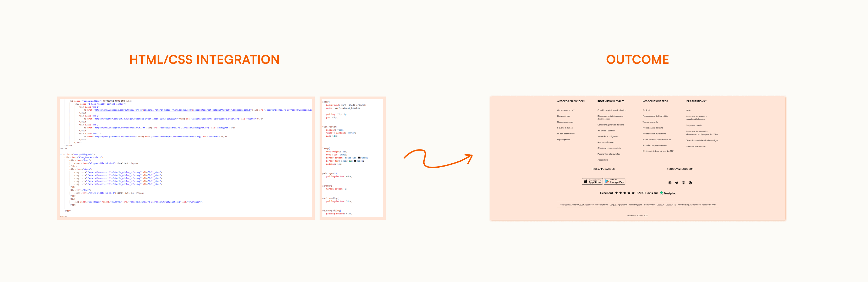Click the 'OUTCOME' title
868x282 pixels.
(x=637, y=60)
